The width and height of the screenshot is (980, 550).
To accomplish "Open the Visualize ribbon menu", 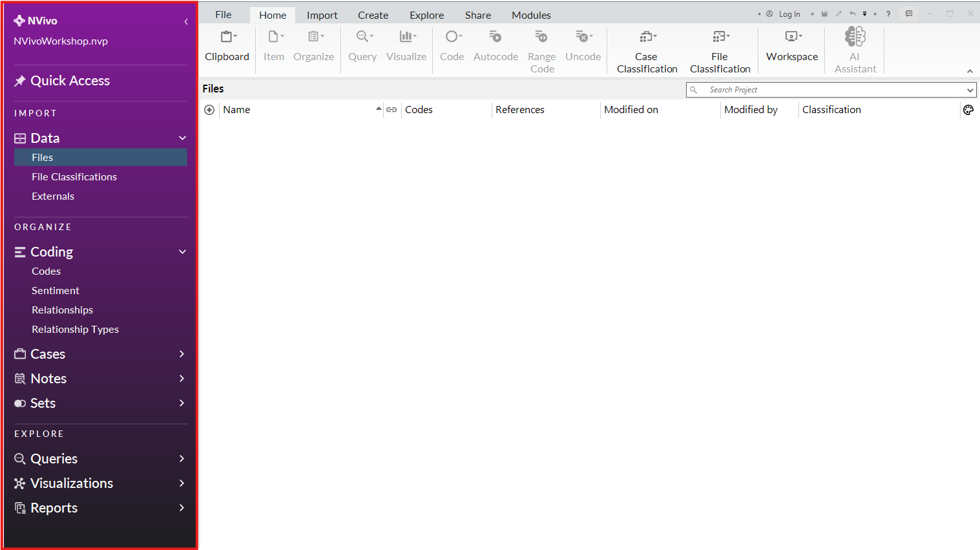I will click(406, 47).
